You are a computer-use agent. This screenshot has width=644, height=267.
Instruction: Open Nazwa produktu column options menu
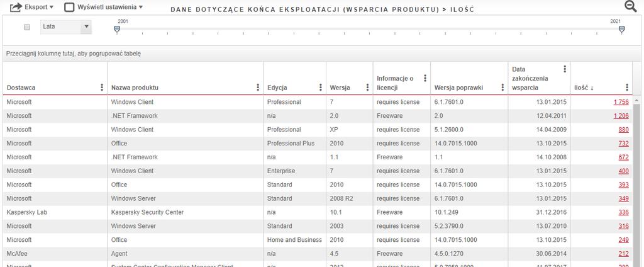click(257, 88)
